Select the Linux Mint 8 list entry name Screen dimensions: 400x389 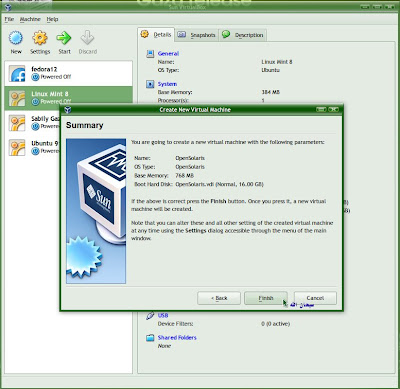coord(50,94)
